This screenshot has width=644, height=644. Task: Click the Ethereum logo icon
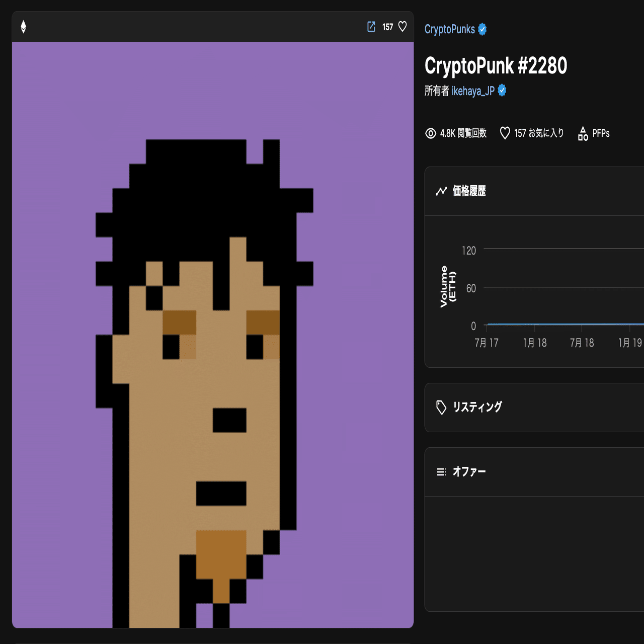click(x=23, y=27)
